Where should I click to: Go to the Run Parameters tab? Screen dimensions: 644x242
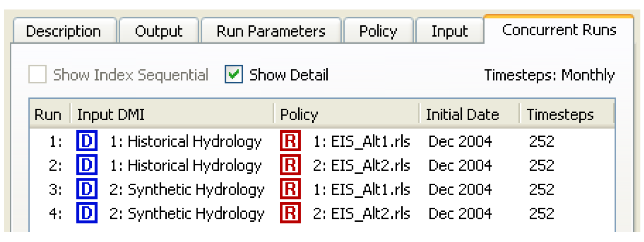(271, 32)
